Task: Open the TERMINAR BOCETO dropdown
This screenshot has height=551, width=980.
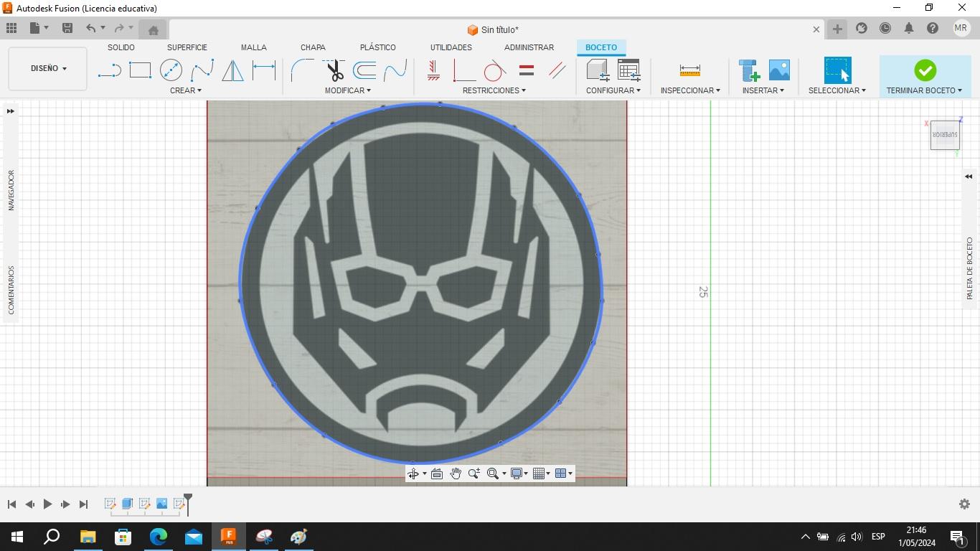Action: tap(925, 90)
